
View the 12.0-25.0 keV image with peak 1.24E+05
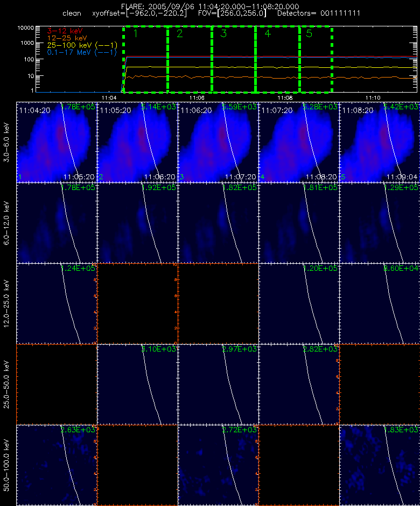click(57, 304)
